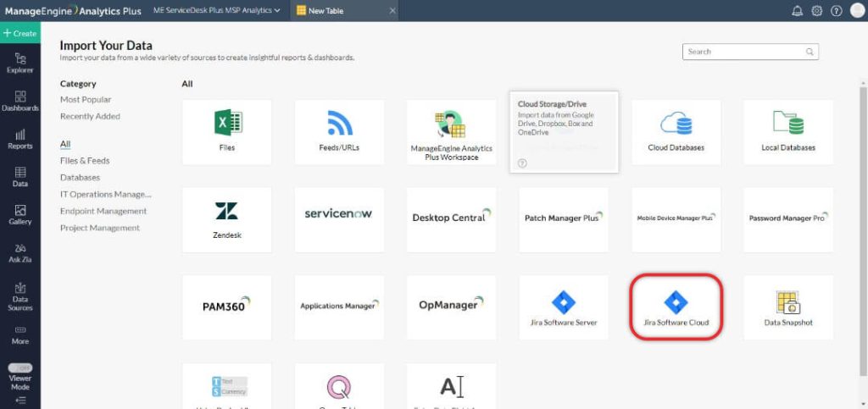Filter by Project Management category
Image resolution: width=868 pixels, height=409 pixels.
tap(100, 228)
